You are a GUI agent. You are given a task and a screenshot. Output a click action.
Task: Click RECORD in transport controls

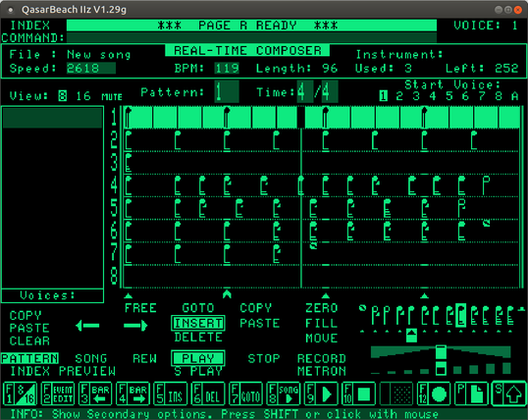[322, 358]
